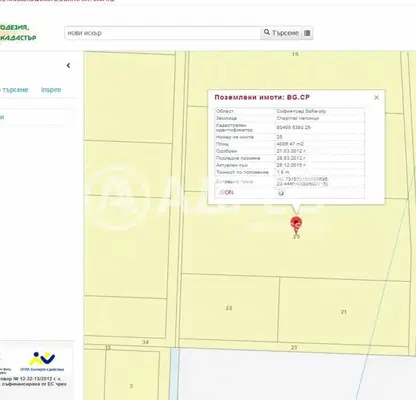This screenshot has width=416, height=400.
Task: Click the parcel label 23 on the map
Action: [294, 347]
